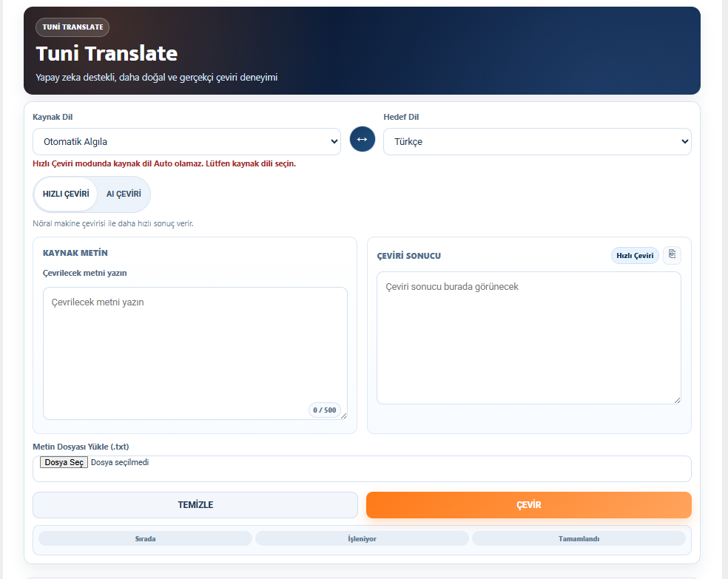Click the Tuni Translate heading
The width and height of the screenshot is (728, 579).
click(x=107, y=53)
